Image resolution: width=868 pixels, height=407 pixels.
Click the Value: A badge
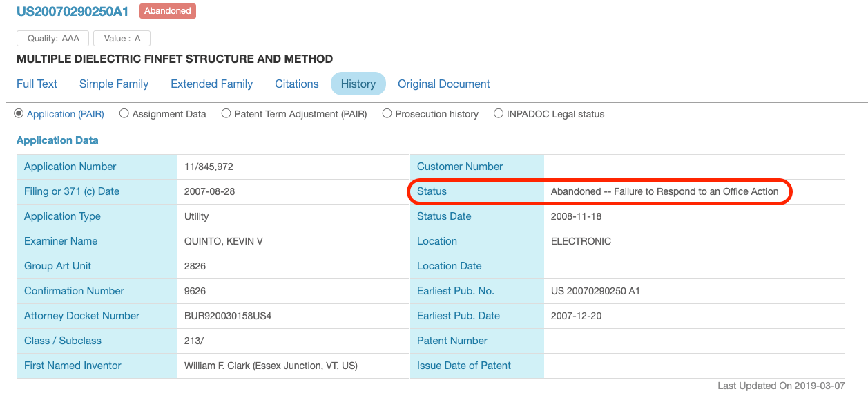(122, 39)
